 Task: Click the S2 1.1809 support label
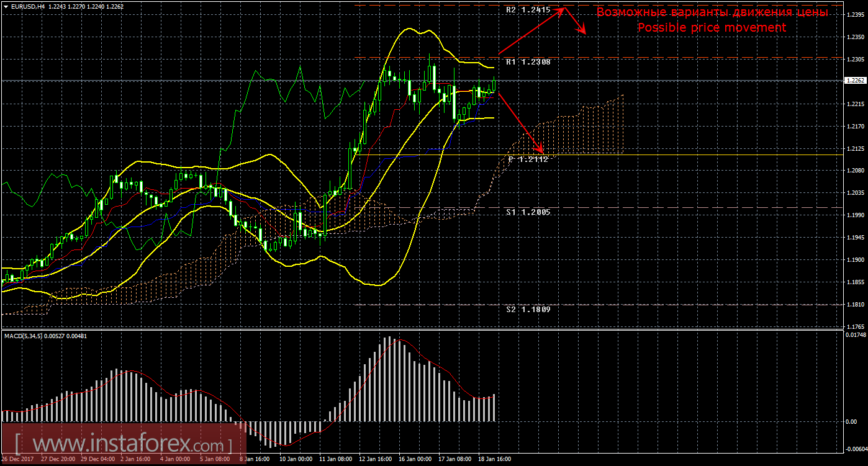(528, 309)
